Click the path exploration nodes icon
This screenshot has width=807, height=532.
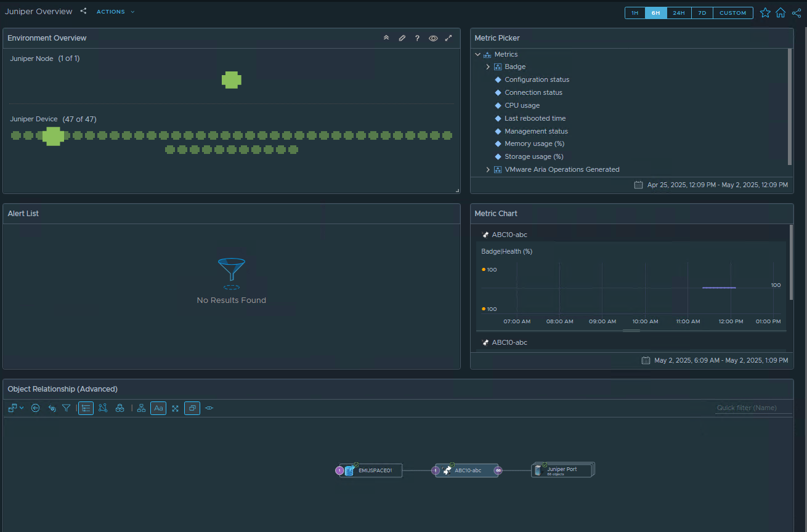(x=103, y=408)
